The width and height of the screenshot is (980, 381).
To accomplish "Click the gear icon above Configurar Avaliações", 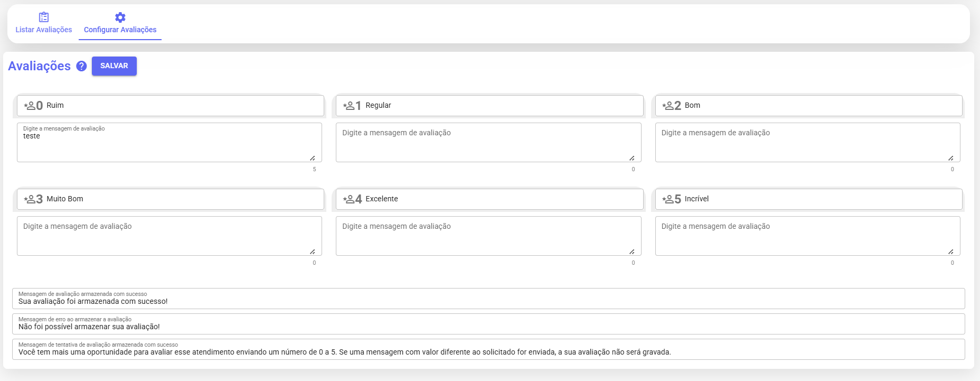I will [x=120, y=17].
